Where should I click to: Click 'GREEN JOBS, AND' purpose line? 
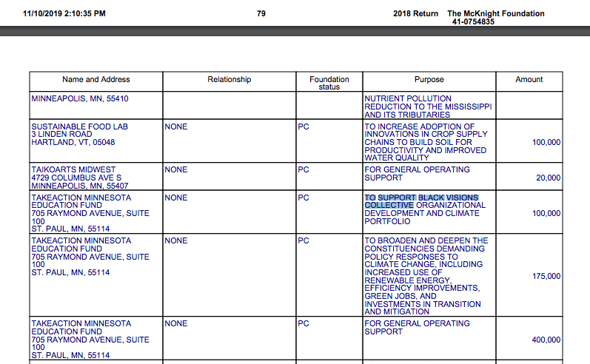[400, 297]
